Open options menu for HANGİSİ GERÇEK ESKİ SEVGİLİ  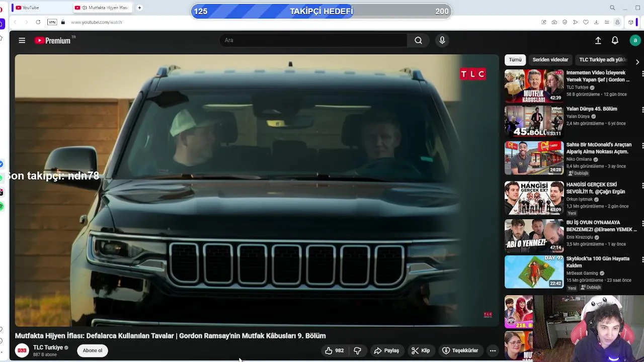click(642, 186)
